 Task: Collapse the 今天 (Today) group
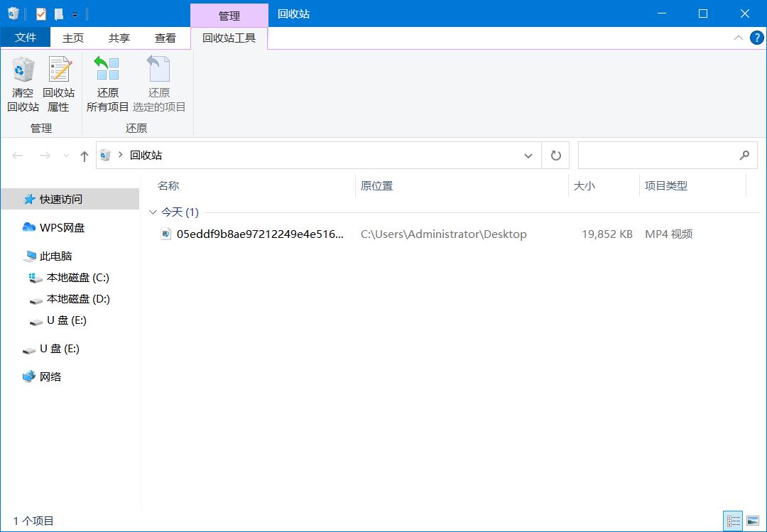[153, 212]
